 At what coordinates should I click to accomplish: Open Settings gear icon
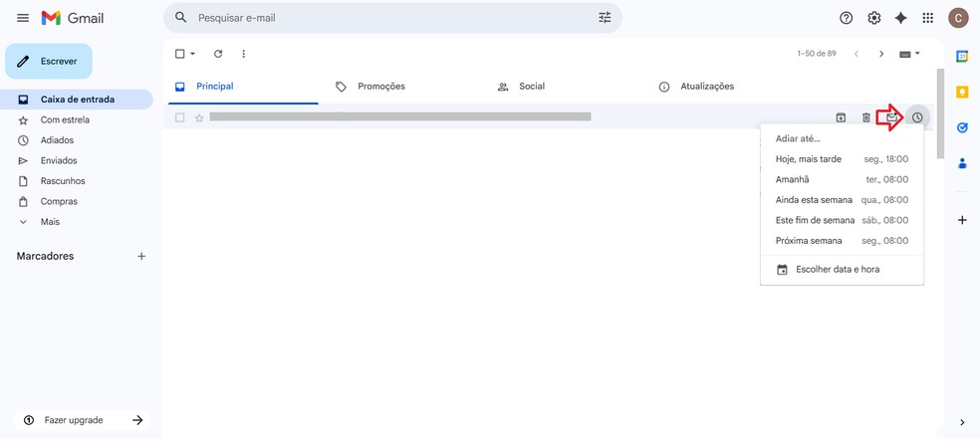(x=873, y=18)
